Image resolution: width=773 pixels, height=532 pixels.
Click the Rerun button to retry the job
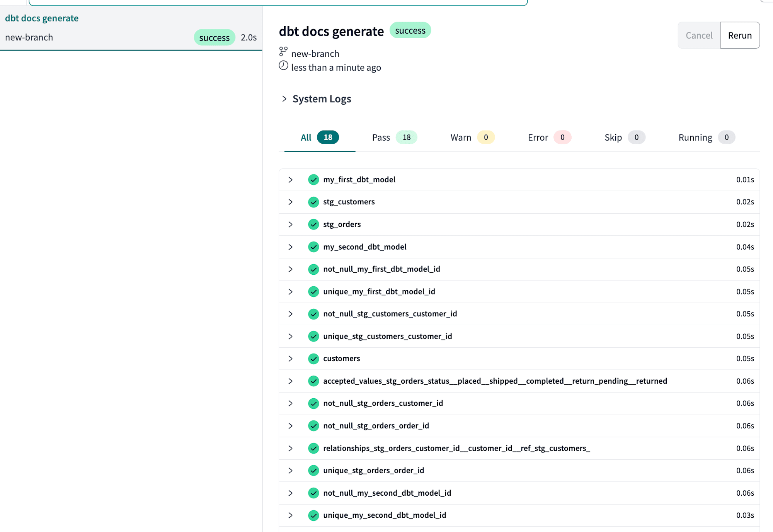739,35
